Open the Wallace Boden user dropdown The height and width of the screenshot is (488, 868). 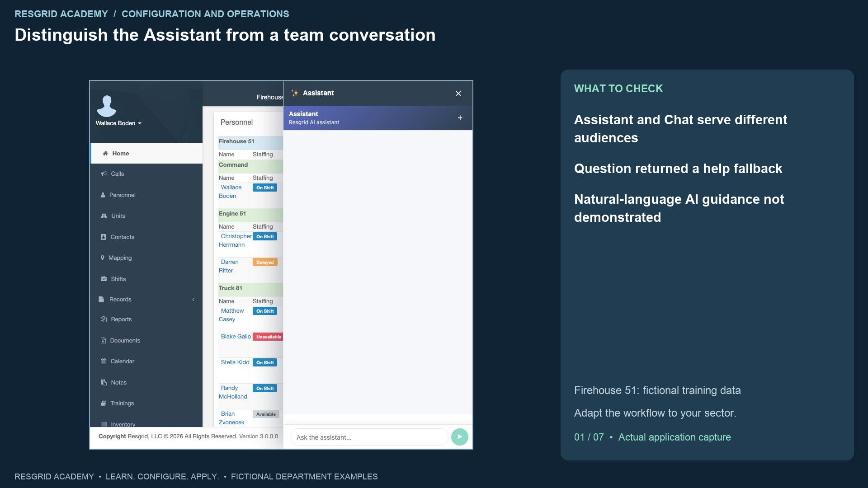(118, 123)
